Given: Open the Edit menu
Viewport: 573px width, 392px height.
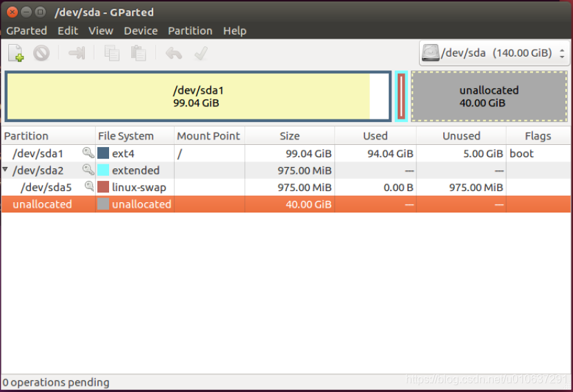Looking at the screenshot, I should point(68,30).
